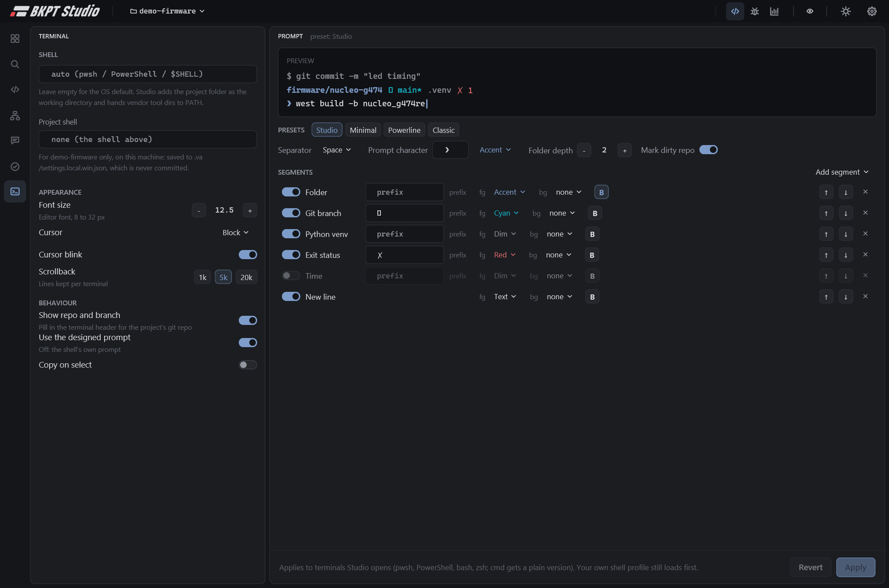The height and width of the screenshot is (588, 889).
Task: Enable the Time segment toggle
Action: click(x=291, y=276)
